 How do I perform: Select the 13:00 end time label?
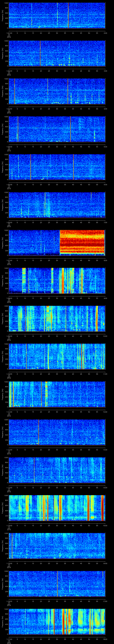105,450
